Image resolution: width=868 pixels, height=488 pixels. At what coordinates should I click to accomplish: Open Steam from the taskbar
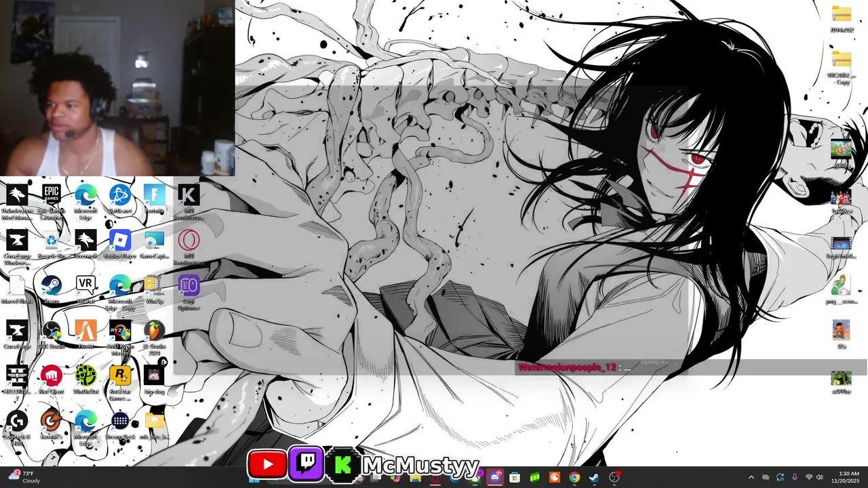[594, 477]
